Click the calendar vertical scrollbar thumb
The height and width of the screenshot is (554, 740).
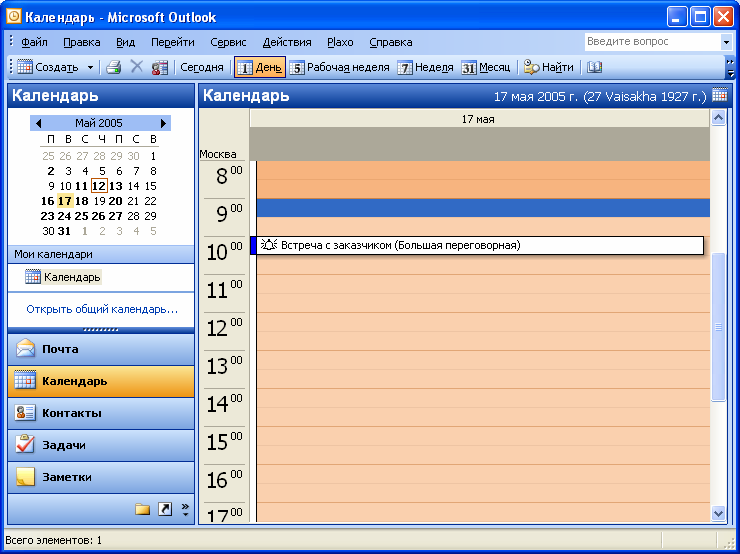coord(718,327)
